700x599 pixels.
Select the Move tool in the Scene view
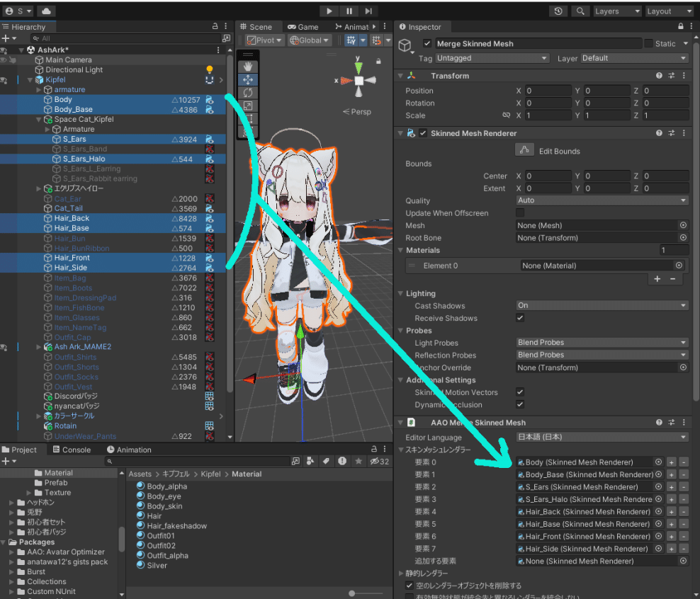coord(248,79)
